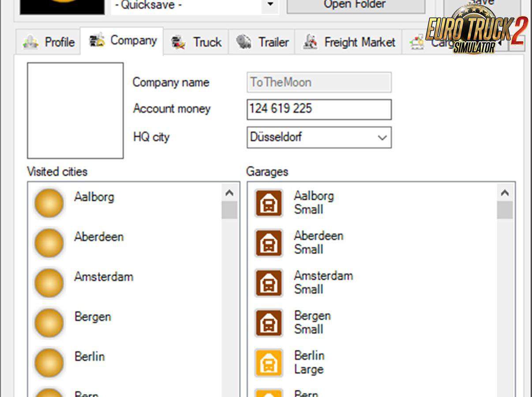Select the Bergen small garage icon
The width and height of the screenshot is (532, 397).
coord(269,323)
